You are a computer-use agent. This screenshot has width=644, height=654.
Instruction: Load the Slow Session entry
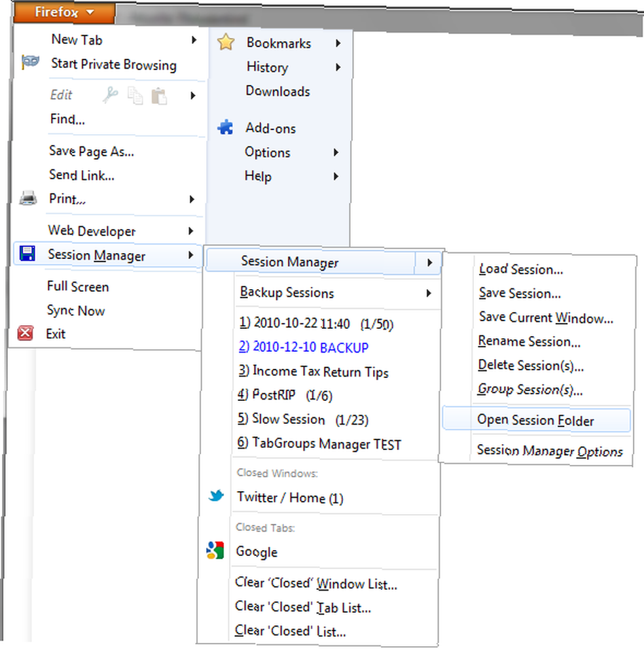tap(303, 419)
